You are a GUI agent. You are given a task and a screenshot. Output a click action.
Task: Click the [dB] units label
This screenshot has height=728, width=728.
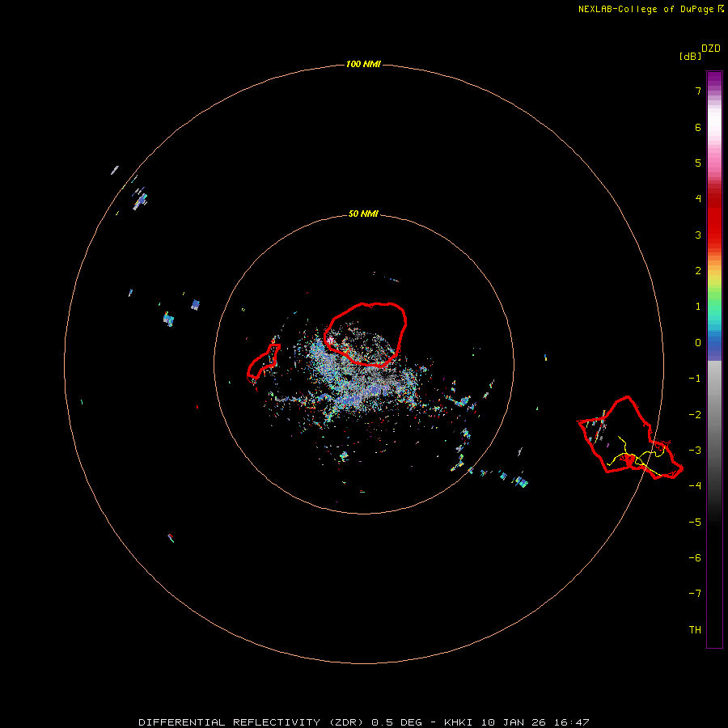pyautogui.click(x=690, y=56)
